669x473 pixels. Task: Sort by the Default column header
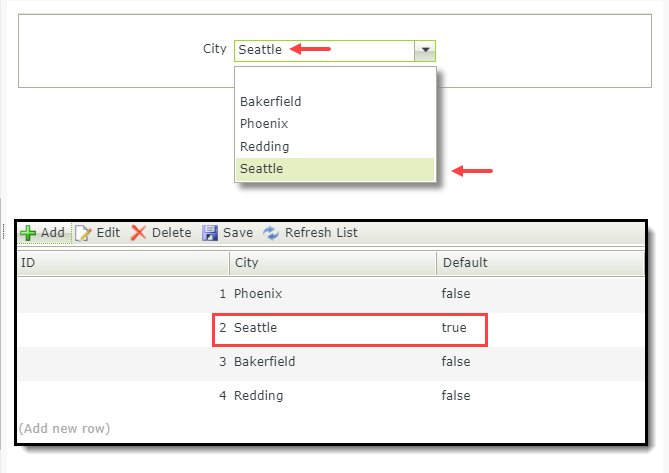pyautogui.click(x=540, y=263)
